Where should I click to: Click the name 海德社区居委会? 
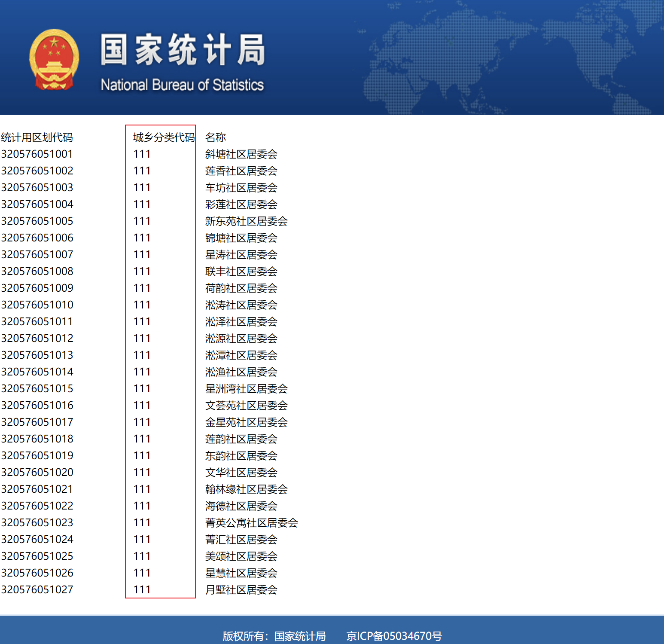(241, 506)
